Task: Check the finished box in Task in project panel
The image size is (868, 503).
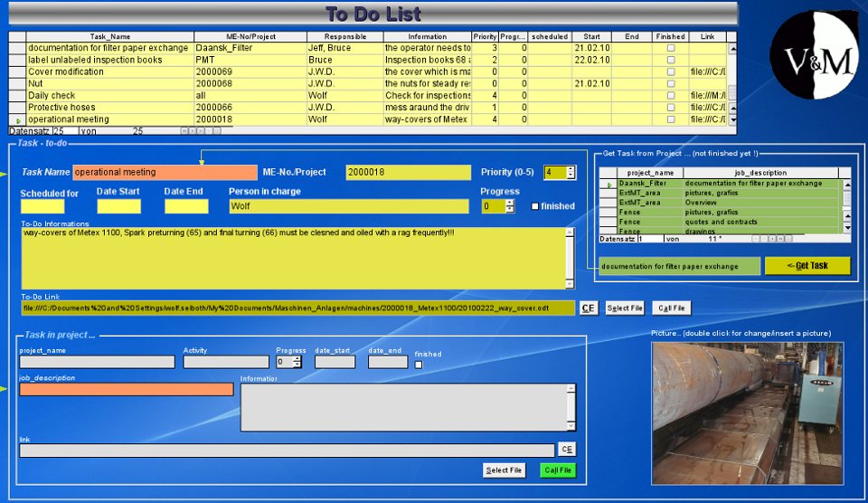Action: click(419, 365)
